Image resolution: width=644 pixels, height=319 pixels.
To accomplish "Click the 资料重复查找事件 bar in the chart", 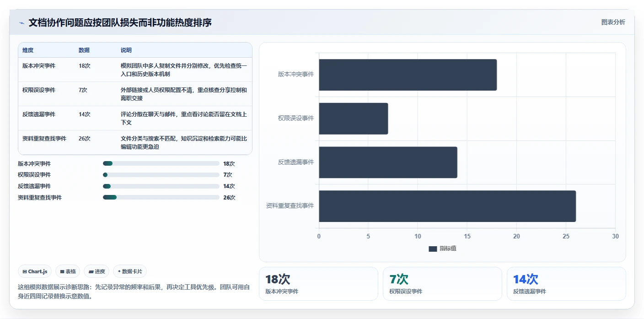I will click(447, 206).
